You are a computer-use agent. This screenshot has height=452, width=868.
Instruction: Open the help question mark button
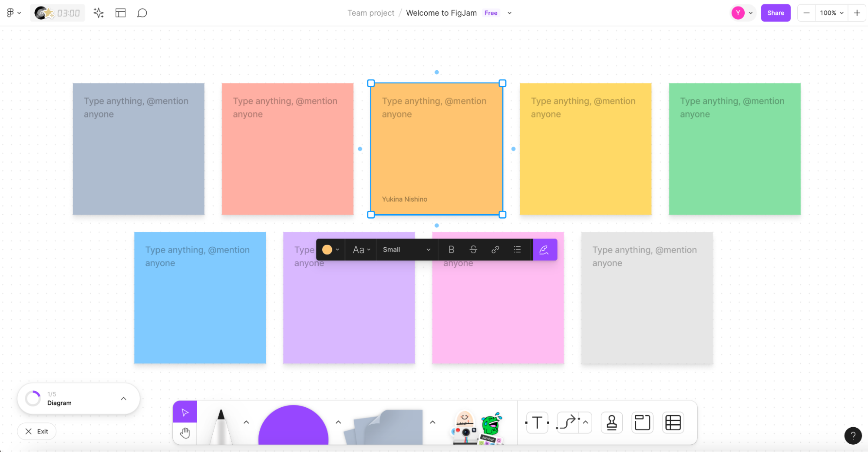tap(853, 436)
